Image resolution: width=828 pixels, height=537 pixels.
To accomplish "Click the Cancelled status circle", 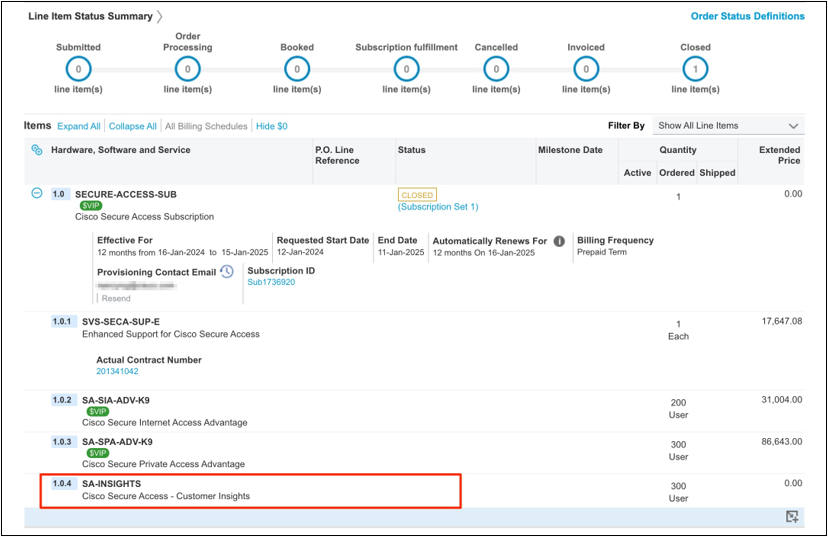I will pyautogui.click(x=496, y=69).
